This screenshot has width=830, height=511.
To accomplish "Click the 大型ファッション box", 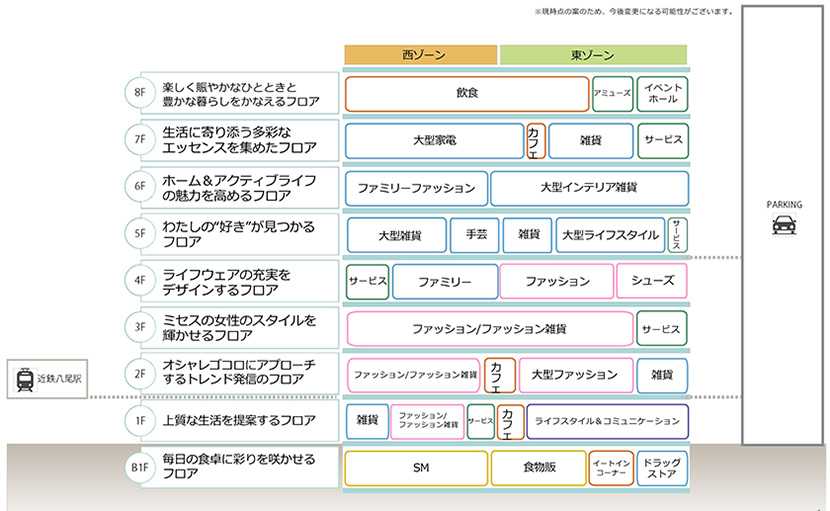I will pos(576,375).
